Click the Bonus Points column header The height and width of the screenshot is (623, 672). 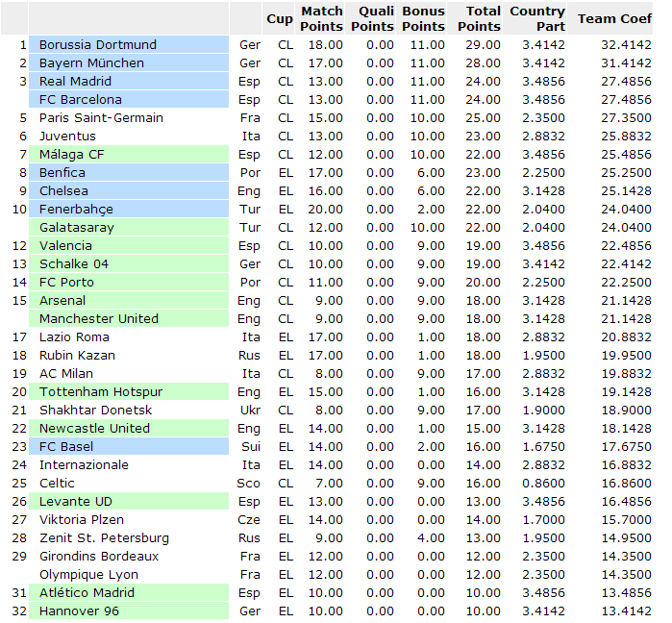pyautogui.click(x=423, y=19)
